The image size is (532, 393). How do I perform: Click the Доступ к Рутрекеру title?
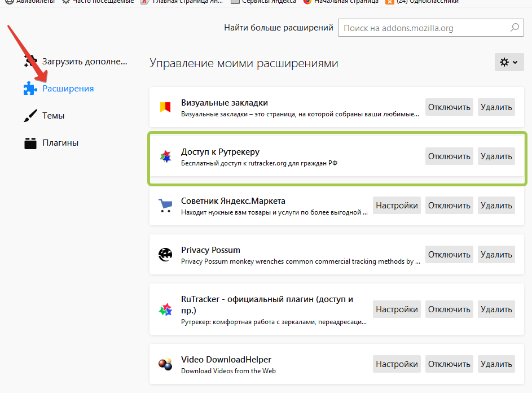[x=220, y=152]
